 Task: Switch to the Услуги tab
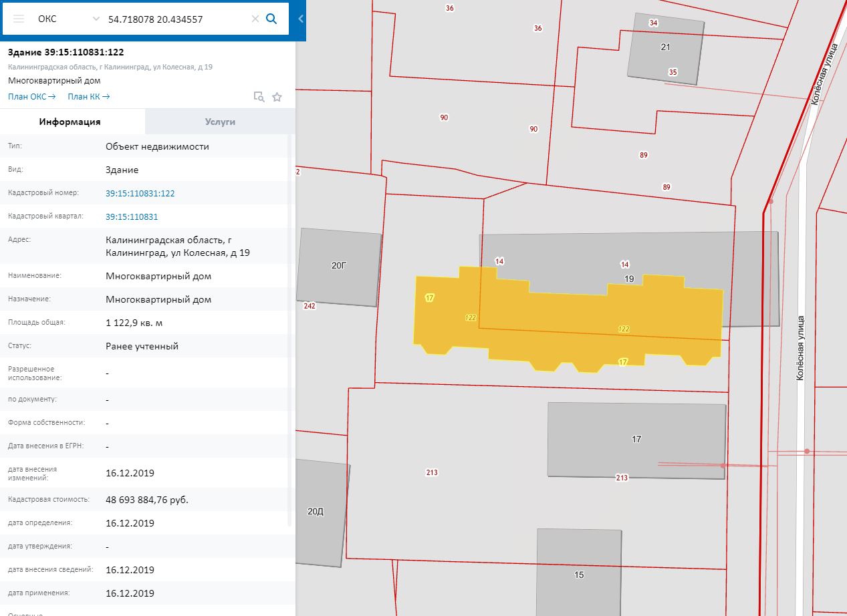coord(220,122)
